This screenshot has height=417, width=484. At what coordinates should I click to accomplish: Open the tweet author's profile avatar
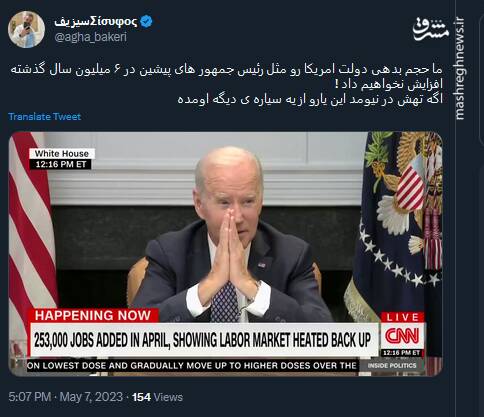tap(26, 30)
